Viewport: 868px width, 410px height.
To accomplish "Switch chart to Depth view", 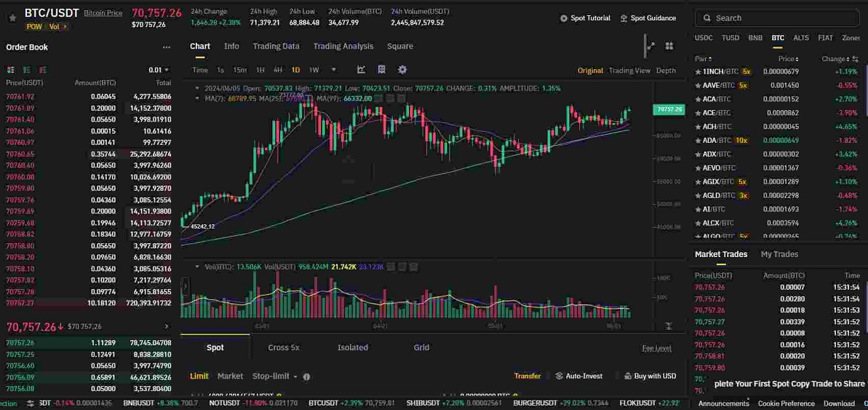I will pos(666,71).
